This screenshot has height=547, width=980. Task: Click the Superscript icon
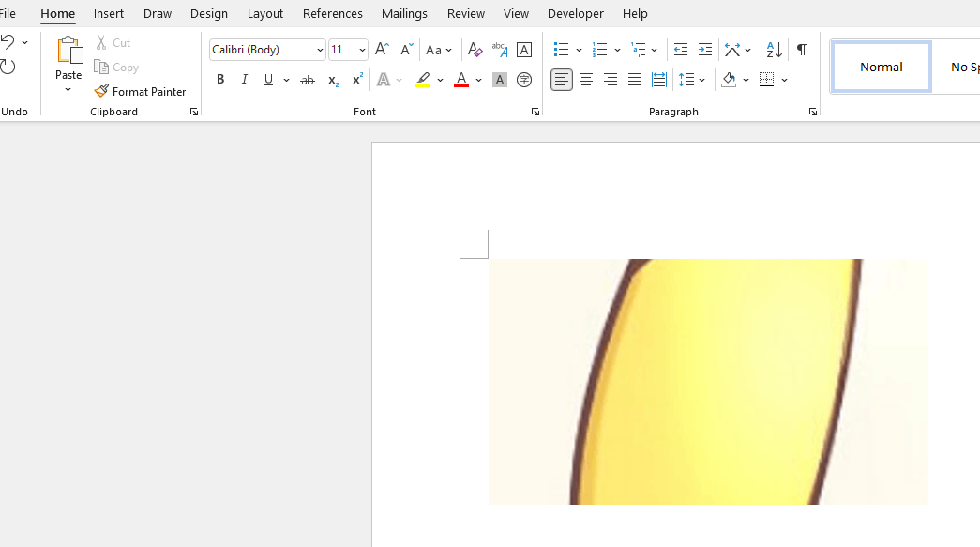point(357,81)
